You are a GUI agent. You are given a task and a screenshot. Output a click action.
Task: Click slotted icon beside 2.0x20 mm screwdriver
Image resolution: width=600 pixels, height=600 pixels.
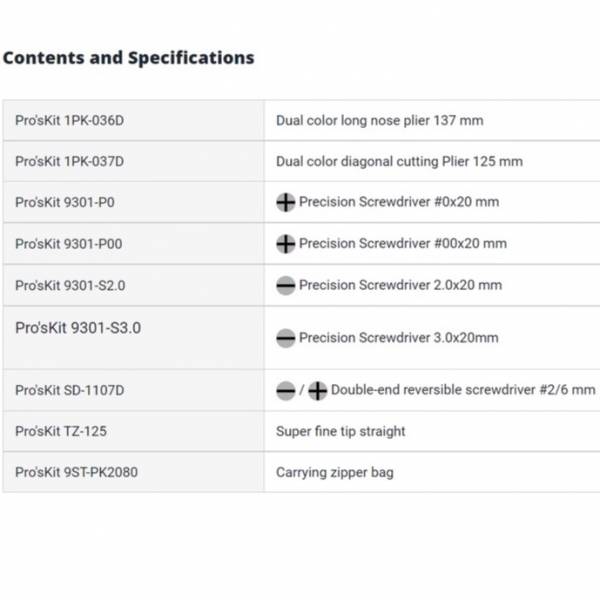click(285, 285)
